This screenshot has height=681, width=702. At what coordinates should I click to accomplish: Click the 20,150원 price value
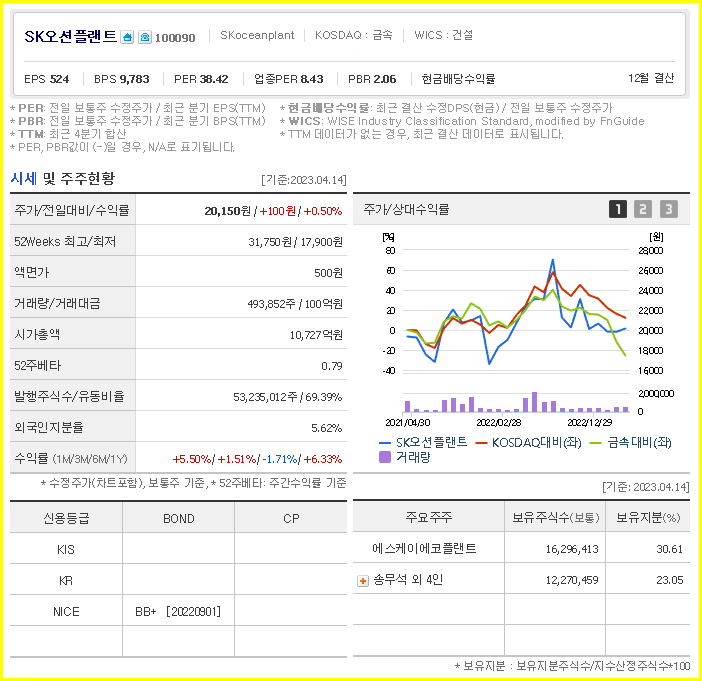click(x=227, y=211)
